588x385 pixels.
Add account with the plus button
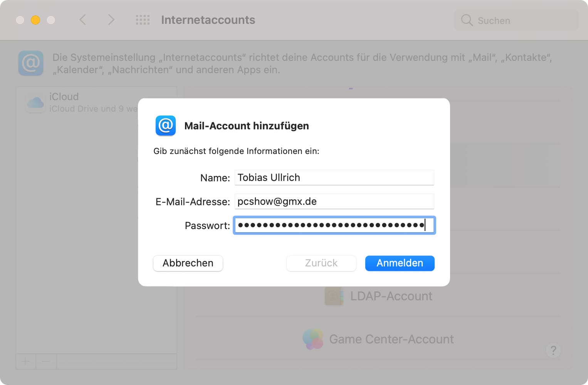pyautogui.click(x=25, y=362)
